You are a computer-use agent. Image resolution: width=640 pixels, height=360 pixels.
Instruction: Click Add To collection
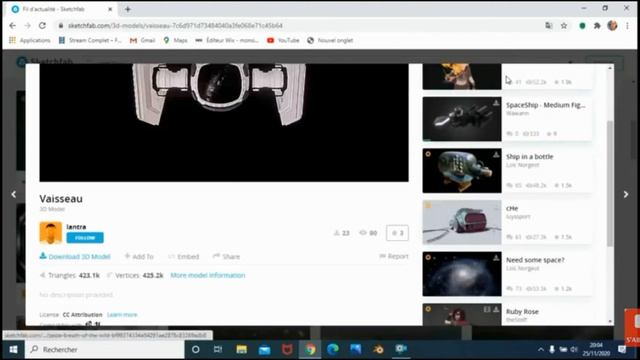pyautogui.click(x=139, y=256)
